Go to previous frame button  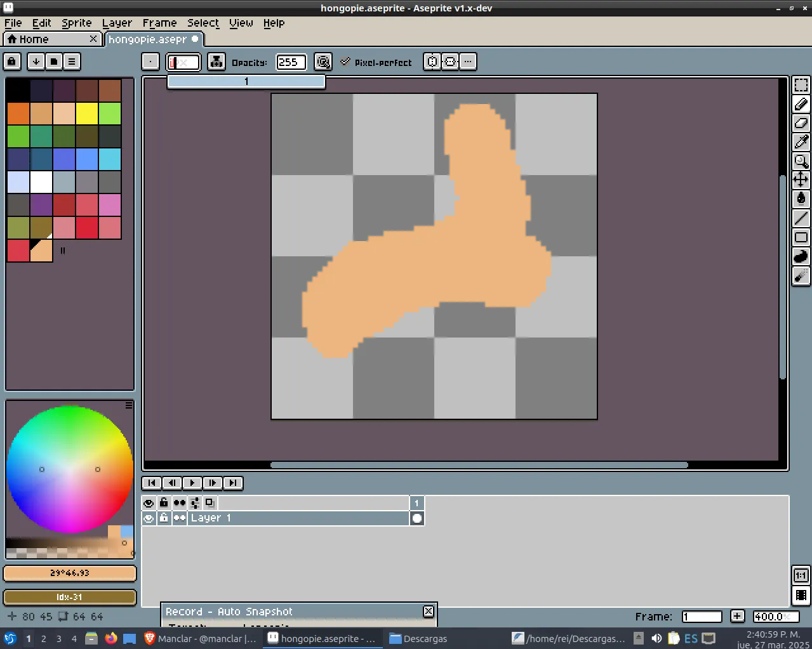[x=172, y=483]
